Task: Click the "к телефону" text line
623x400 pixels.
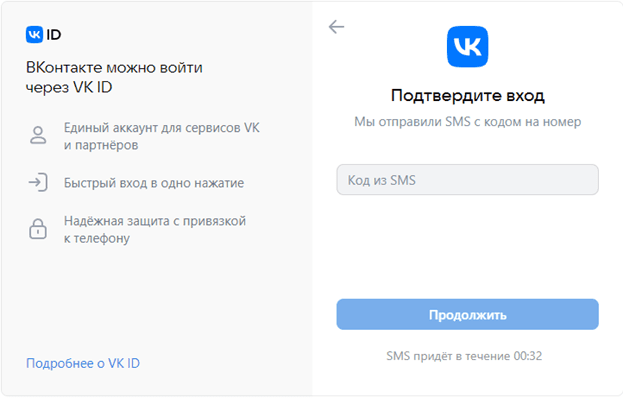Action: pos(97,239)
